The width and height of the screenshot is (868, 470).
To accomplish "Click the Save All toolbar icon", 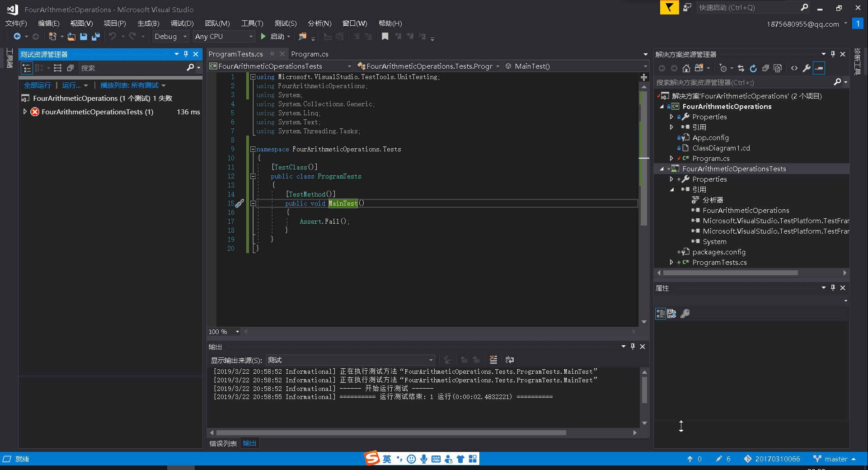I will (x=95, y=37).
